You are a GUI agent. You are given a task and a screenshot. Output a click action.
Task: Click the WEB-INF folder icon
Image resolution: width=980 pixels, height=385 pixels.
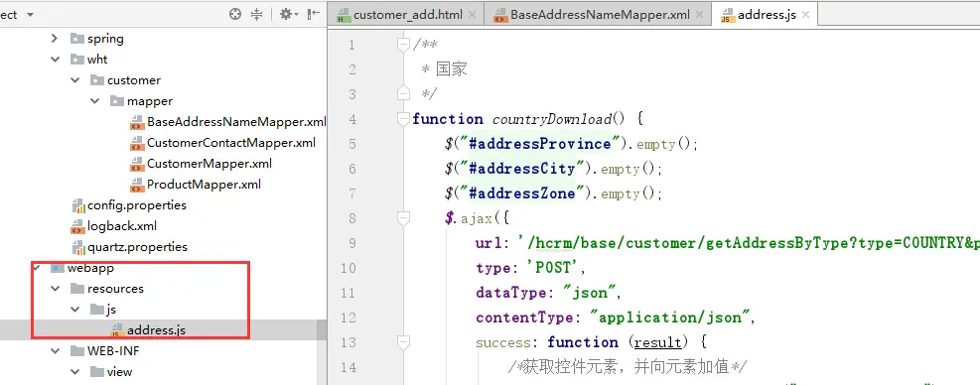[x=76, y=351]
